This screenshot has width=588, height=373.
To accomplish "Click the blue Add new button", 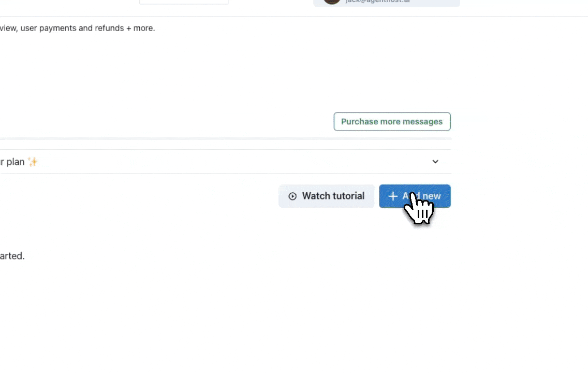I will [415, 196].
